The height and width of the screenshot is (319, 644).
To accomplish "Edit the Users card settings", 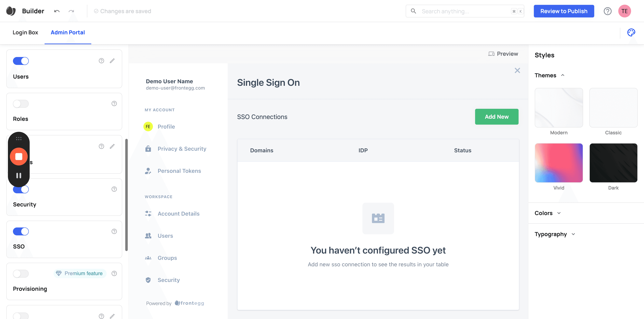I will [112, 61].
